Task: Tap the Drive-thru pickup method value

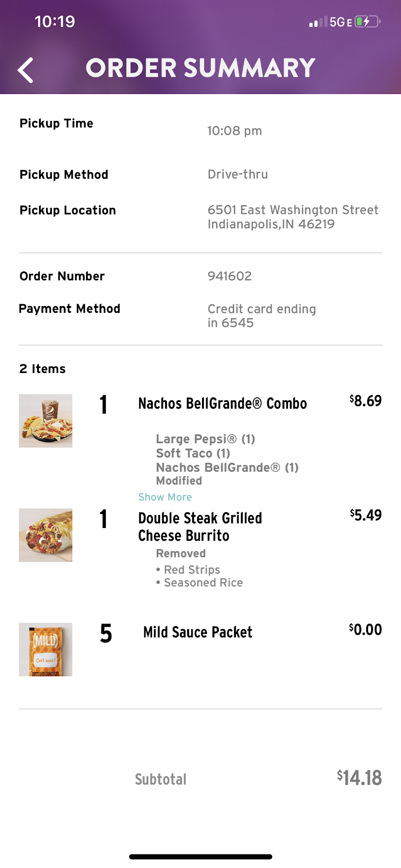Action: [x=238, y=175]
